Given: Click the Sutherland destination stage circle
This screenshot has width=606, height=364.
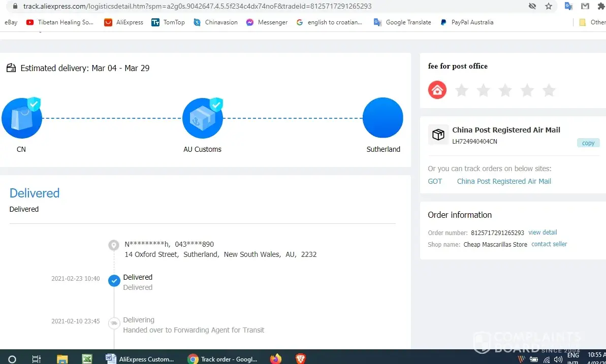Looking at the screenshot, I should 382,118.
